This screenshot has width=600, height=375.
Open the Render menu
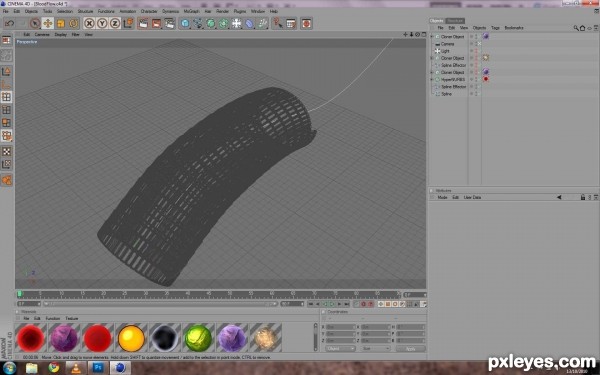click(x=222, y=11)
